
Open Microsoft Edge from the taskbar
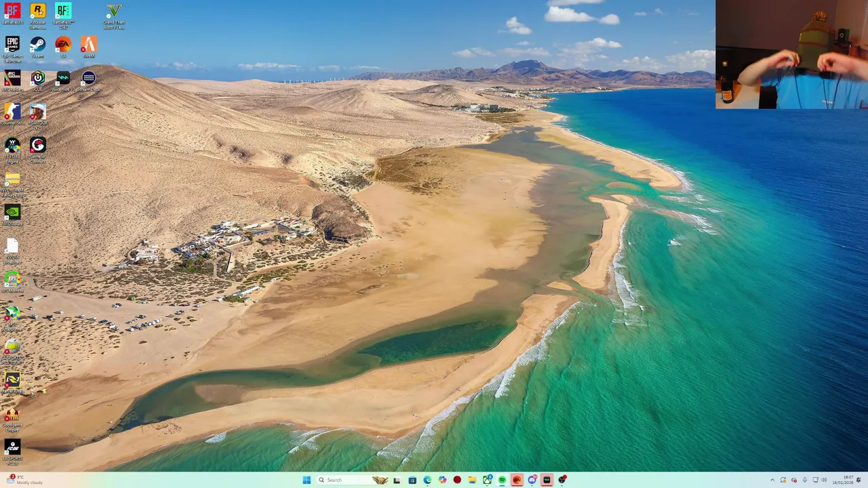(x=427, y=480)
